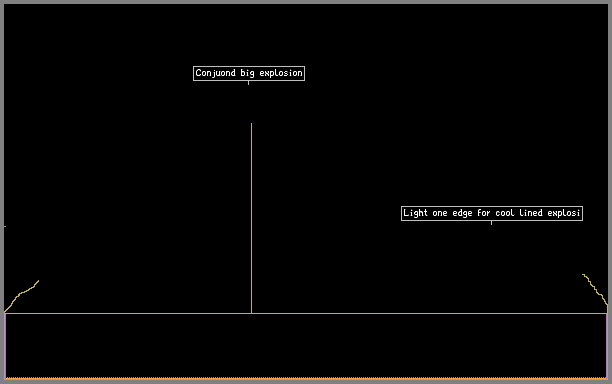
Task: Click the tall vertical yellow line
Action: (x=251, y=218)
